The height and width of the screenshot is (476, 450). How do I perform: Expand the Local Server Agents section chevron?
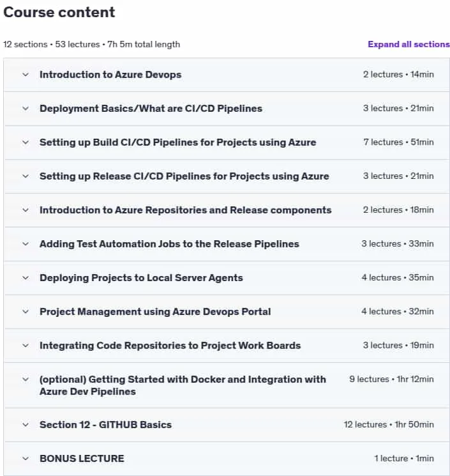click(26, 278)
